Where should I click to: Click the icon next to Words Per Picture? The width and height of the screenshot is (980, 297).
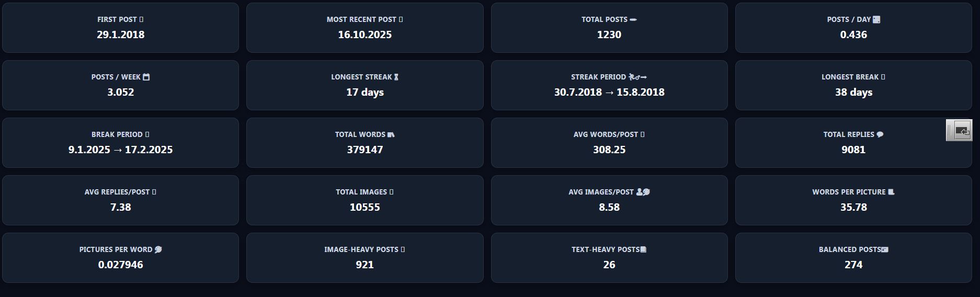pyautogui.click(x=891, y=192)
